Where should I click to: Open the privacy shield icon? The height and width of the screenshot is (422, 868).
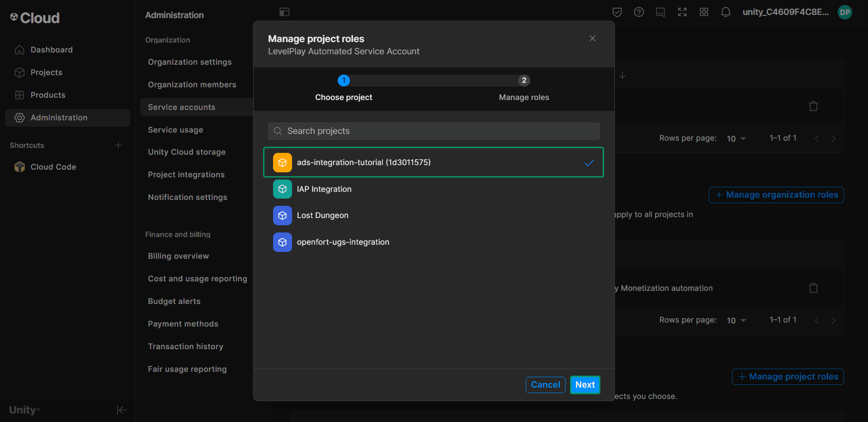(x=617, y=12)
